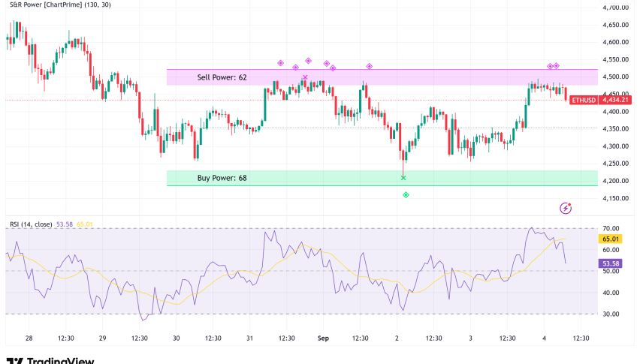Click the RSI value 53.58 in legend
This screenshot has height=364, width=640.
pyautogui.click(x=65, y=224)
